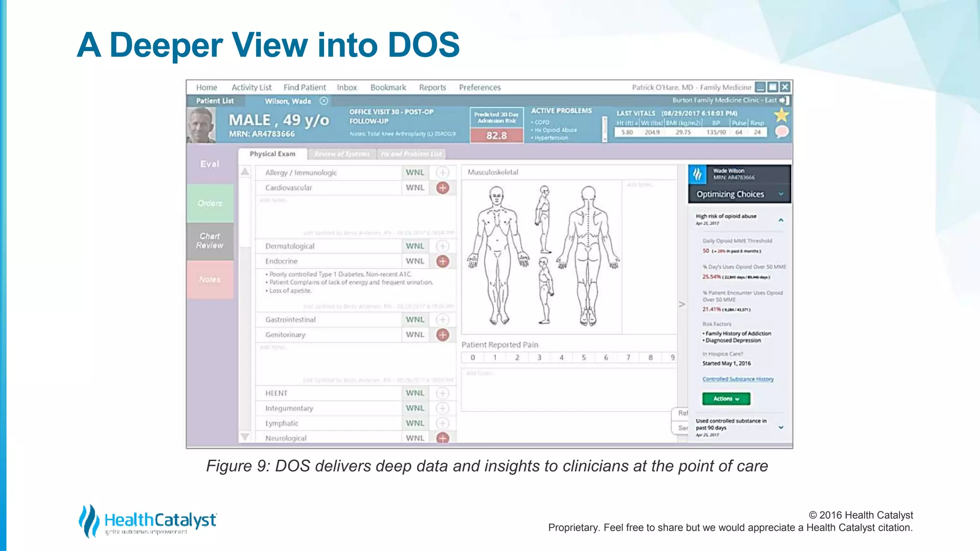The image size is (980, 551).
Task: Click the Musculoskeletal notes field
Action: click(649, 256)
